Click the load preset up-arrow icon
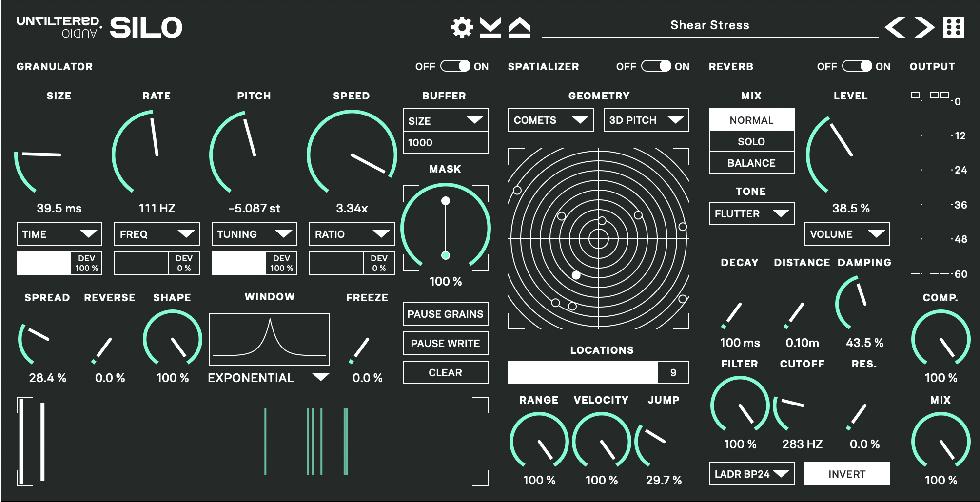 pyautogui.click(x=519, y=27)
